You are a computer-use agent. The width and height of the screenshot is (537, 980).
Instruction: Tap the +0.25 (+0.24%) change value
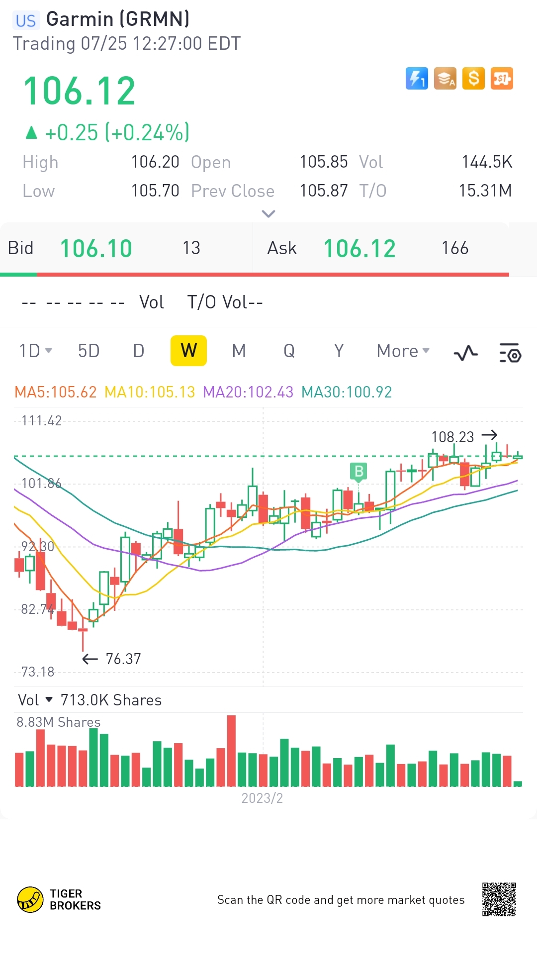(x=117, y=132)
